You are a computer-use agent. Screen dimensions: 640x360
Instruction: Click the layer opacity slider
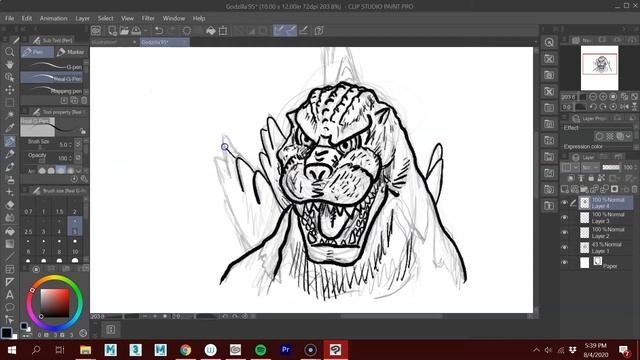(x=611, y=167)
